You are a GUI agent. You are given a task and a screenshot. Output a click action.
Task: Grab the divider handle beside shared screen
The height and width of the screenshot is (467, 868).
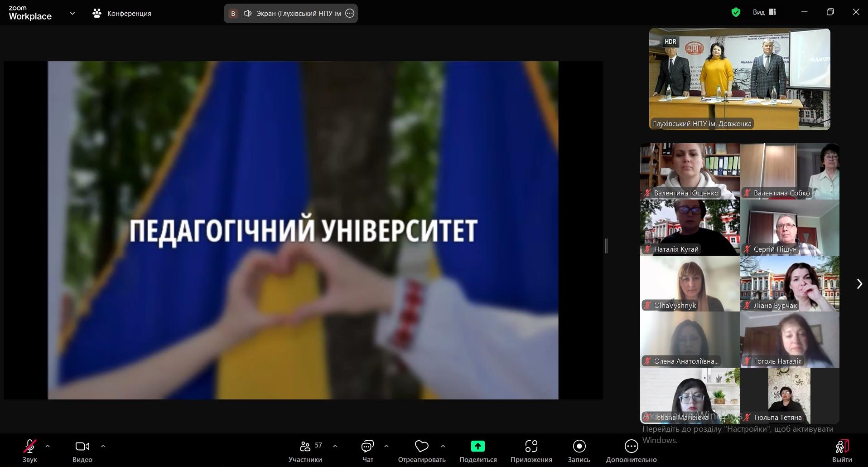click(x=606, y=246)
